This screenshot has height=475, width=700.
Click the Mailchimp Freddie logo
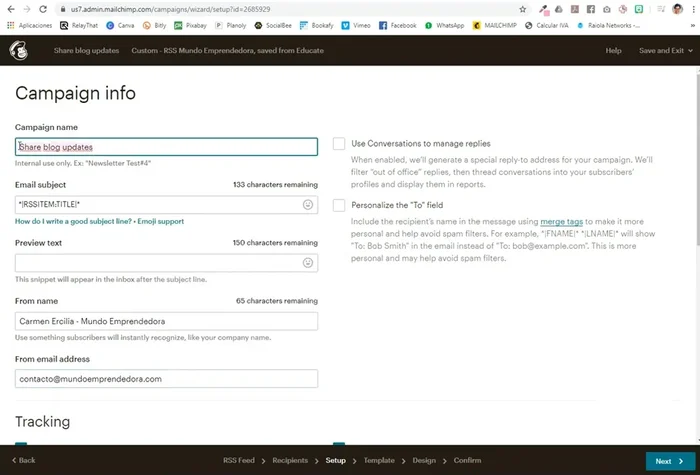(19, 50)
